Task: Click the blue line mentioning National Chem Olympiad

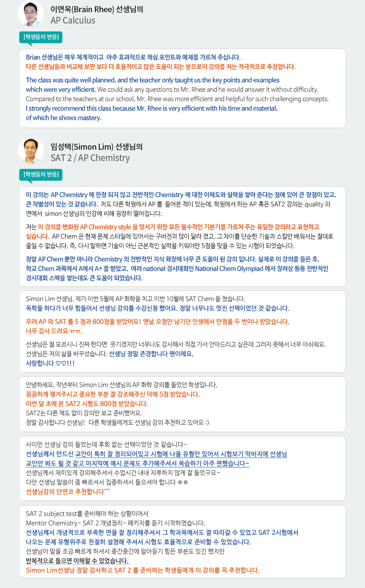Action: 177,269
